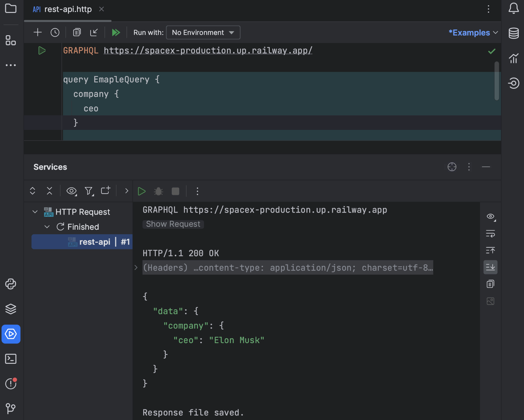Click the debug bug icon in Services
The image size is (524, 420).
(158, 191)
